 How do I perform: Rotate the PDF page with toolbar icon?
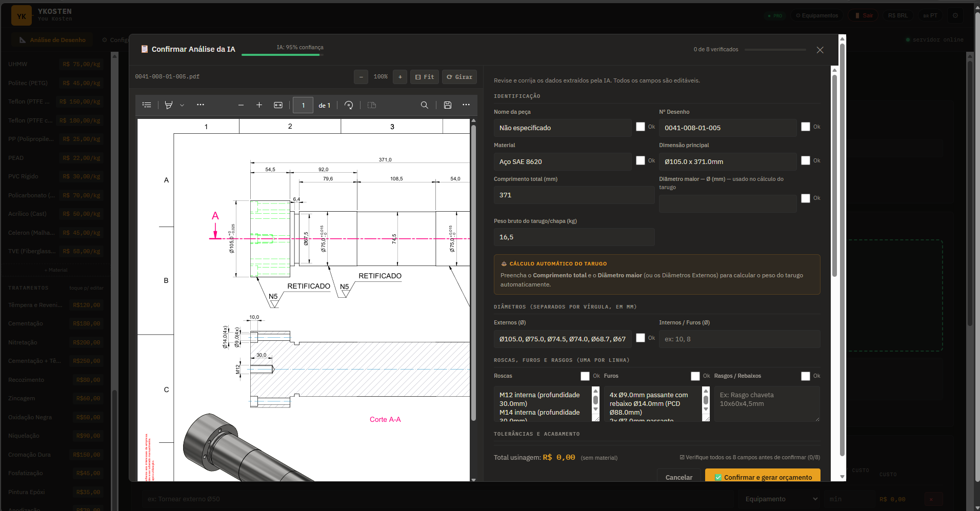(349, 105)
